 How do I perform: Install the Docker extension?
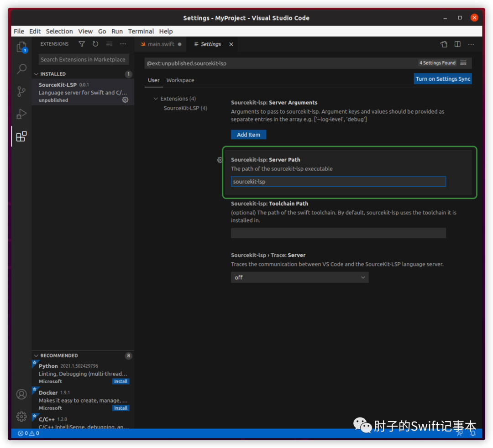tap(121, 408)
